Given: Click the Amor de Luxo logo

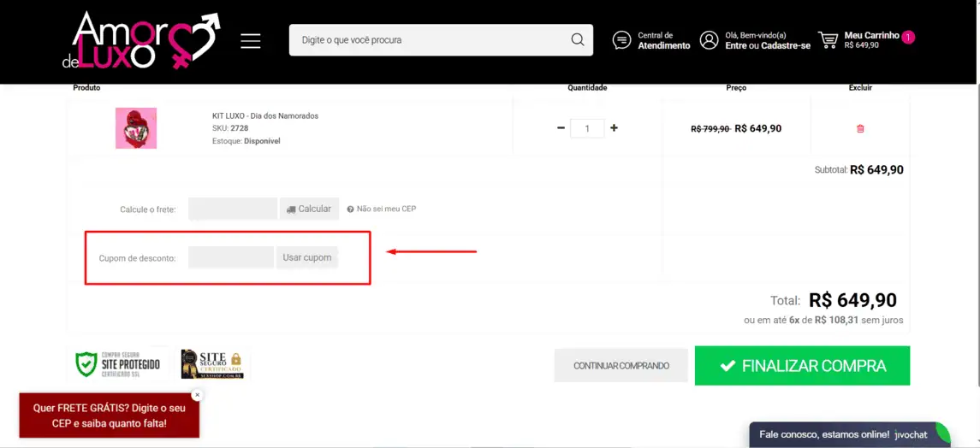Looking at the screenshot, I should pos(141,40).
